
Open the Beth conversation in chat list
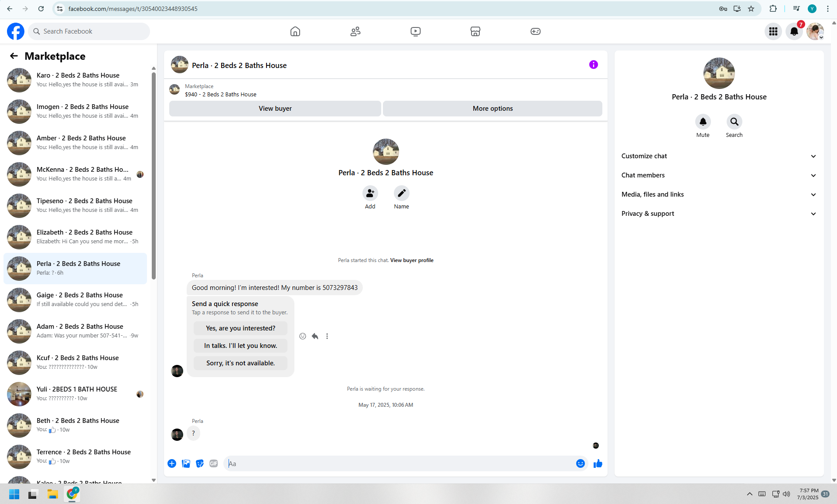tap(75, 426)
